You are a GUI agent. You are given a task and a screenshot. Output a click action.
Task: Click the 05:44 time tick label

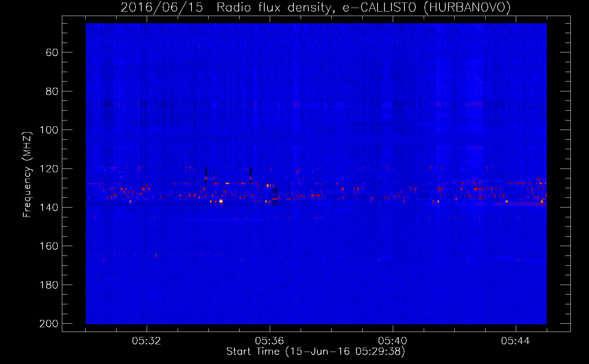click(515, 341)
